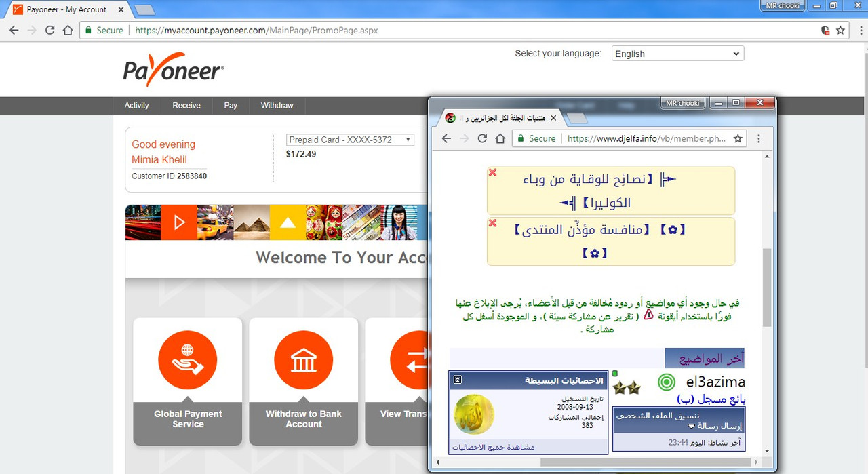The height and width of the screenshot is (474, 868).
Task: Reload the Payoneer page
Action: [50, 31]
